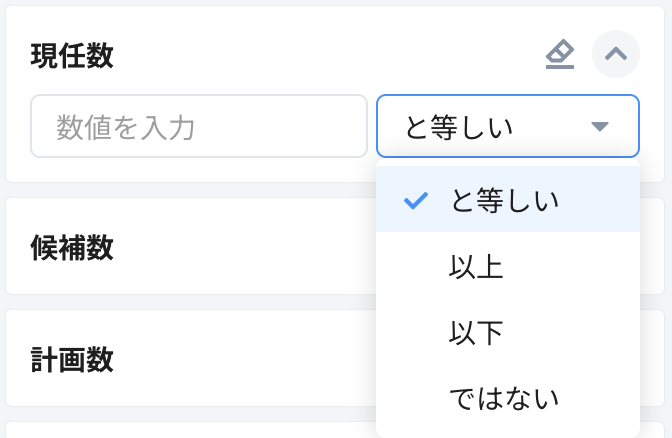
Task: Set the comparison to greater-or-equal (以上)
Action: coord(477,267)
